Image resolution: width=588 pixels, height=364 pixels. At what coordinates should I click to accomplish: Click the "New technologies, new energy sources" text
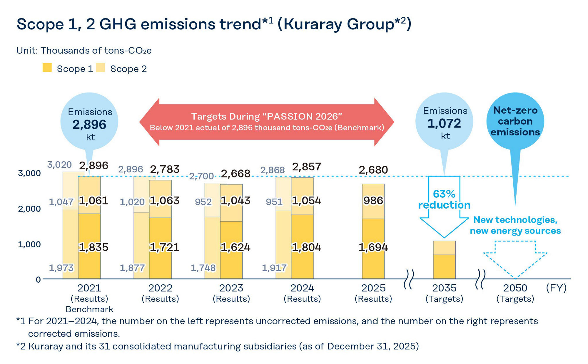pyautogui.click(x=515, y=225)
